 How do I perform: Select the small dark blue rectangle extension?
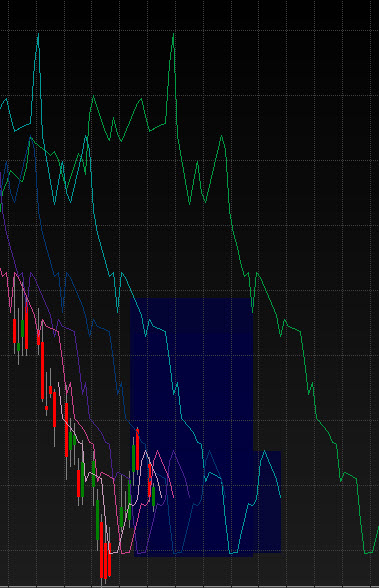tap(267, 501)
